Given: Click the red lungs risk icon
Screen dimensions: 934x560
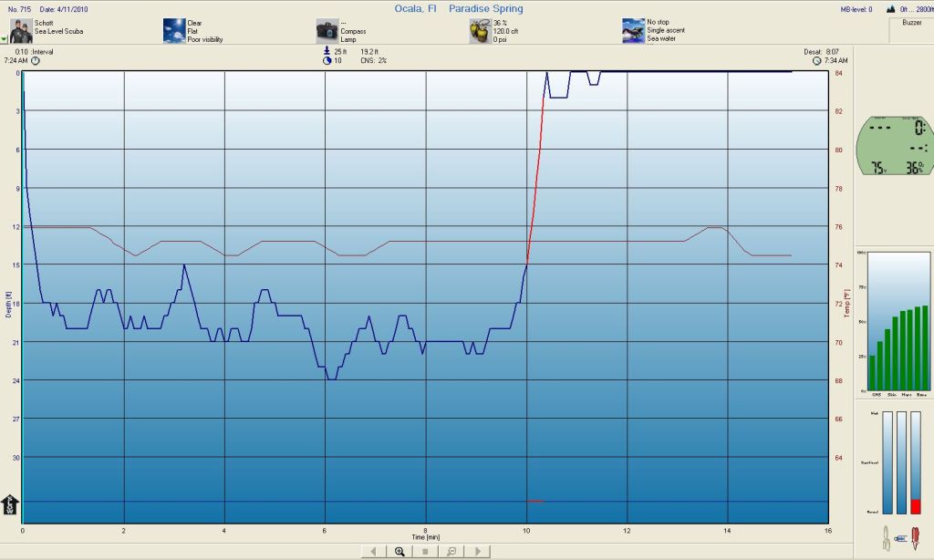Looking at the screenshot, I should pos(916,537).
